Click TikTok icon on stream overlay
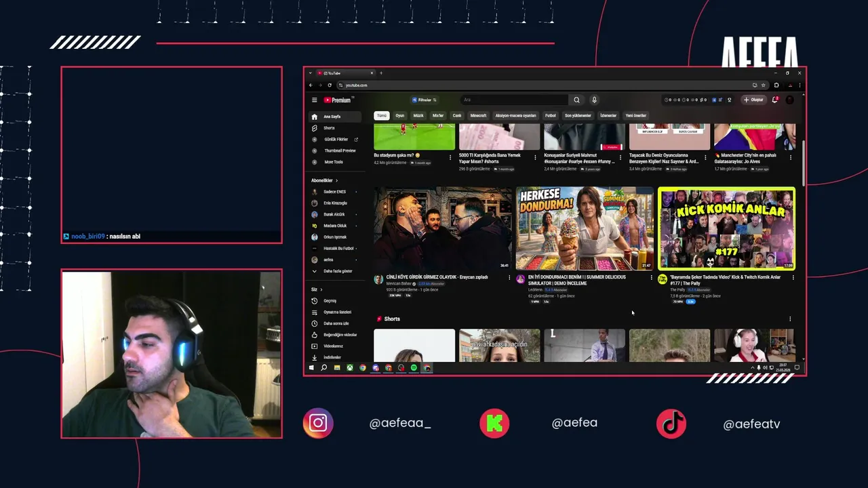The height and width of the screenshot is (488, 868). [x=671, y=423]
